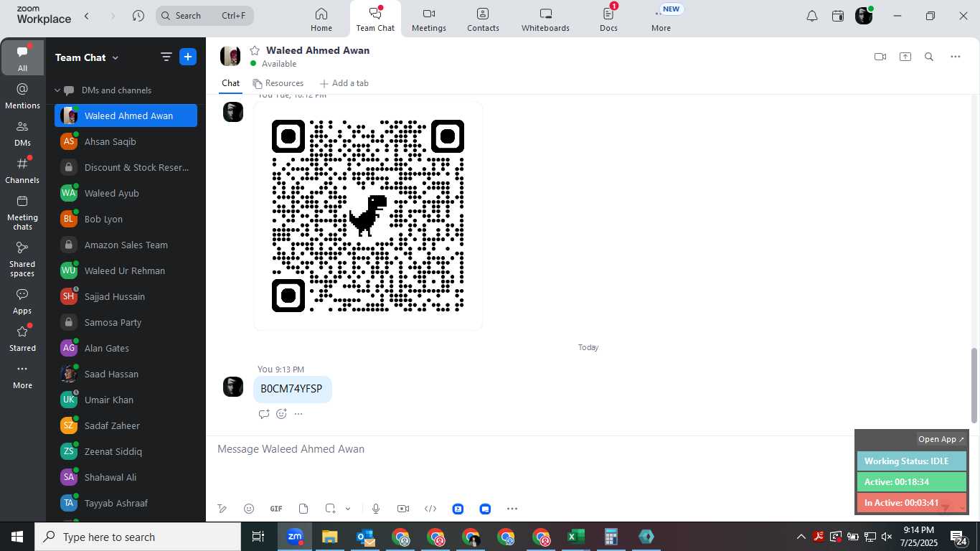Reply to the B0CM74YFSP message
Image resolution: width=980 pixels, height=551 pixels.
tap(264, 414)
